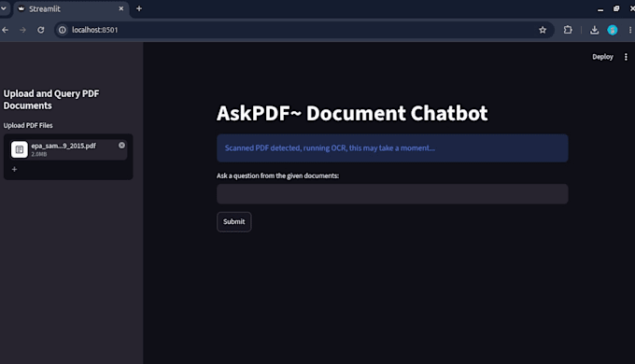Minimize the browser window
This screenshot has width=635, height=364.
click(x=600, y=9)
